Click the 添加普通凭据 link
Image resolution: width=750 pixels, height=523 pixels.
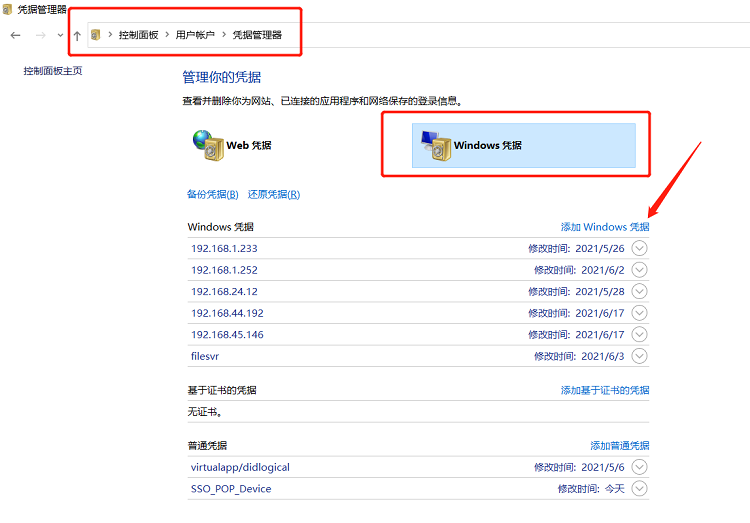click(619, 445)
